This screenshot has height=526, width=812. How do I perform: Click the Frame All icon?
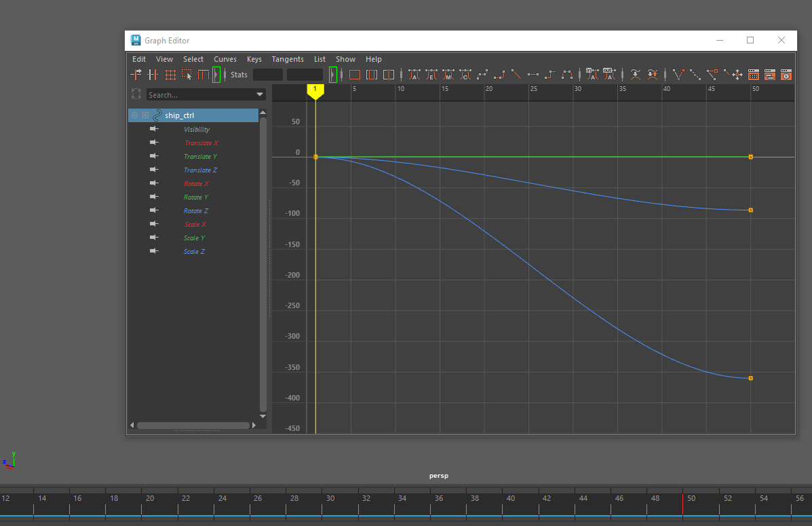pyautogui.click(x=354, y=75)
